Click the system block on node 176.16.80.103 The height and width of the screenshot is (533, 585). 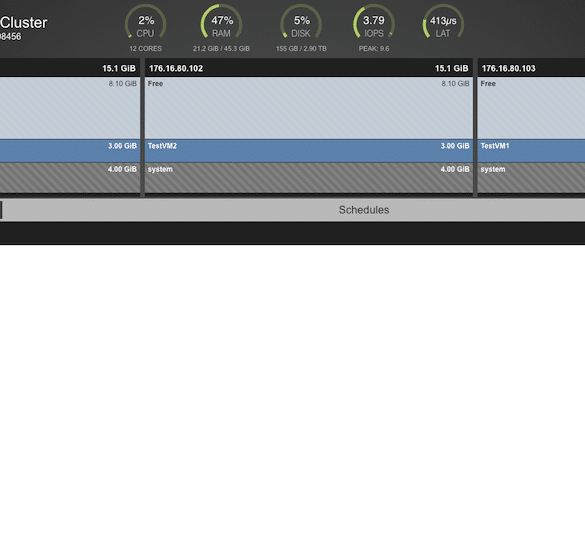coord(531,178)
